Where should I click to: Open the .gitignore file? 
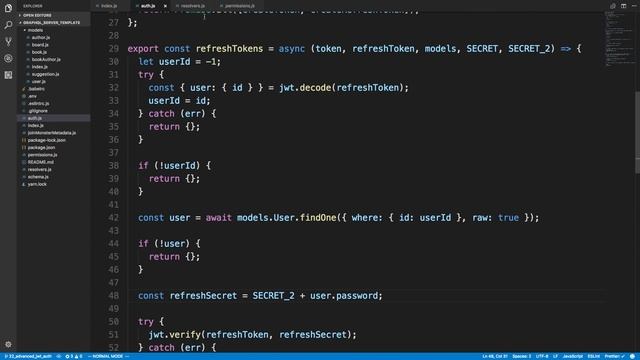[38, 111]
